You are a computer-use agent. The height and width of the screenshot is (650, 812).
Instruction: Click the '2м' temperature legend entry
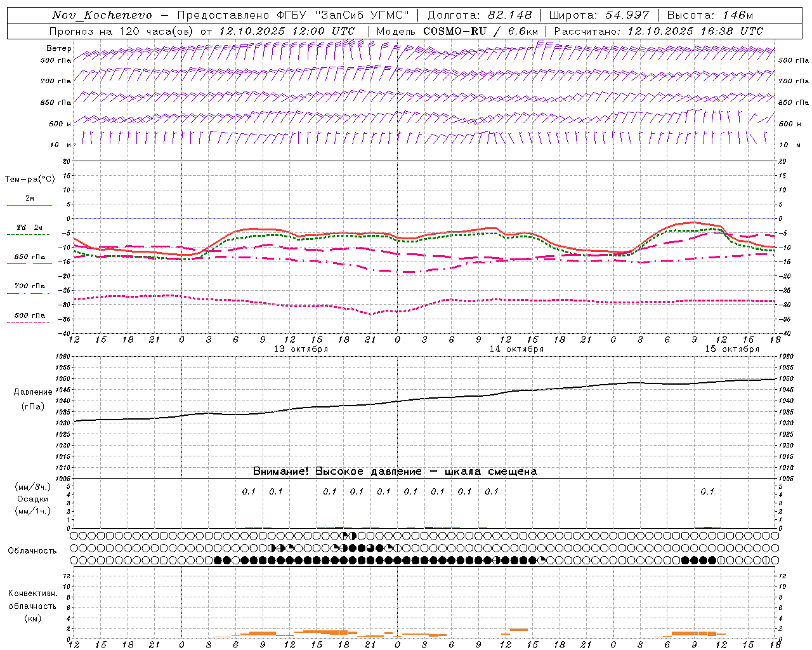30,198
